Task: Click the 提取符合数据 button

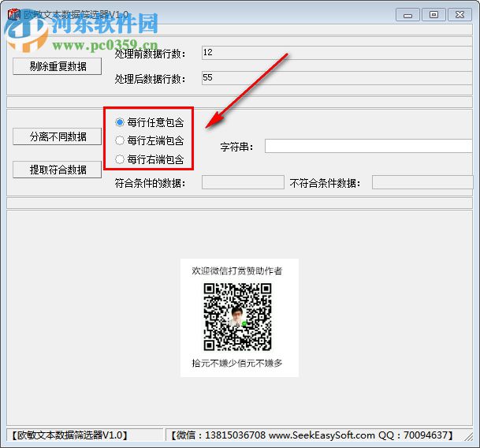Action: (x=58, y=170)
